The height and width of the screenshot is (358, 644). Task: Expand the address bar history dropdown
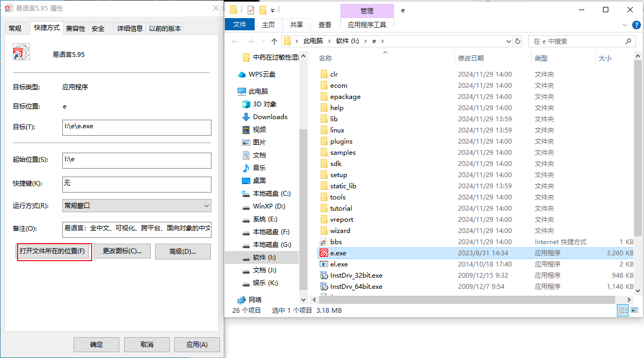(x=508, y=41)
